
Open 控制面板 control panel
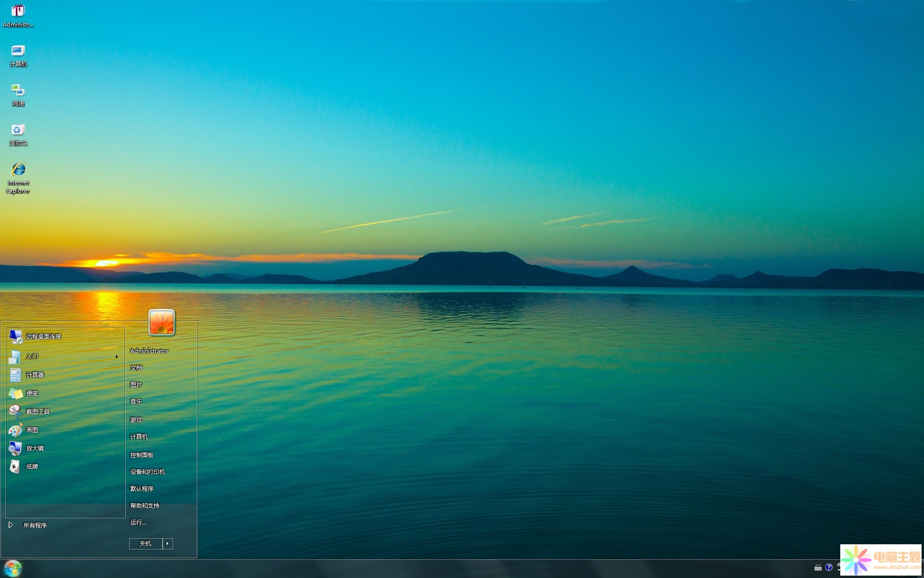(x=142, y=455)
